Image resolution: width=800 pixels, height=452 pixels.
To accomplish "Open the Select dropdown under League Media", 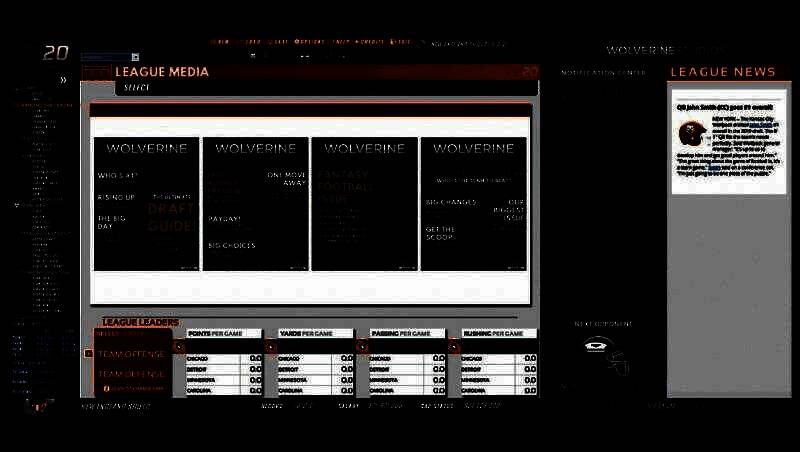I will point(137,88).
